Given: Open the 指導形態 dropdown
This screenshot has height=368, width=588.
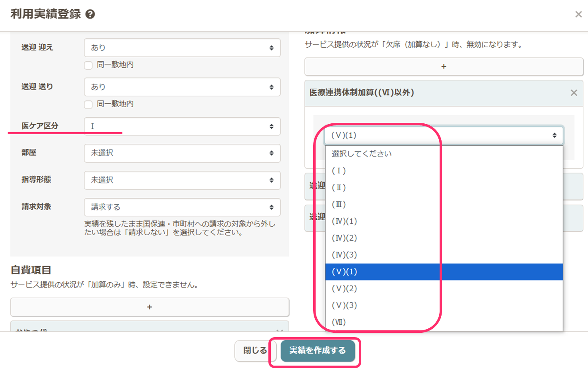Looking at the screenshot, I should click(182, 180).
